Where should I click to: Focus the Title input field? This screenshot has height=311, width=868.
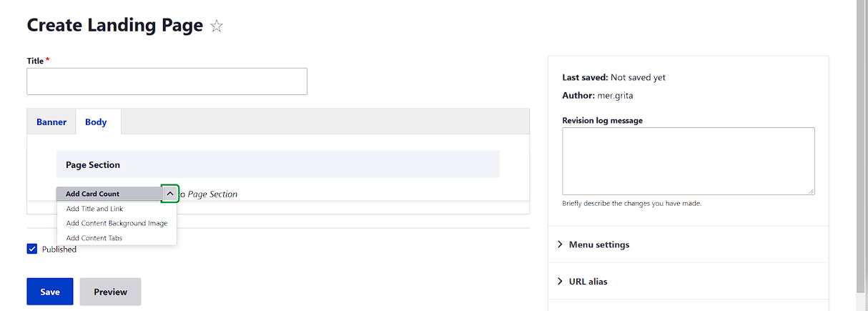pyautogui.click(x=167, y=82)
